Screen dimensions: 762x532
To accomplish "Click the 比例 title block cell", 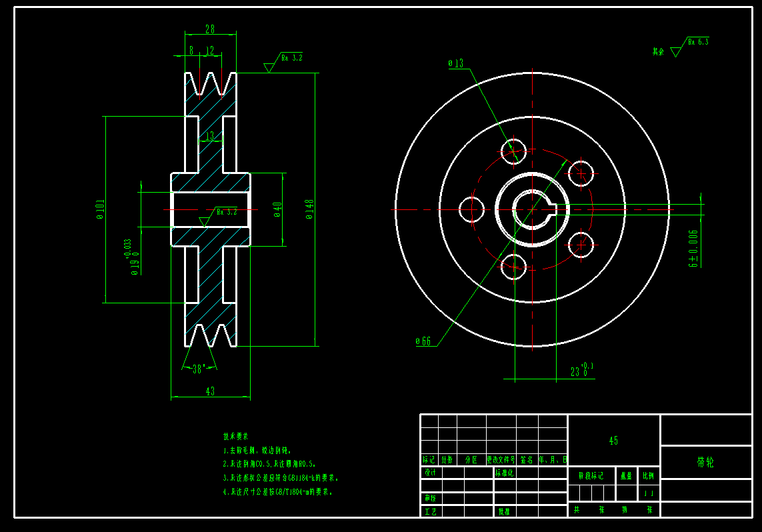I will (x=649, y=476).
